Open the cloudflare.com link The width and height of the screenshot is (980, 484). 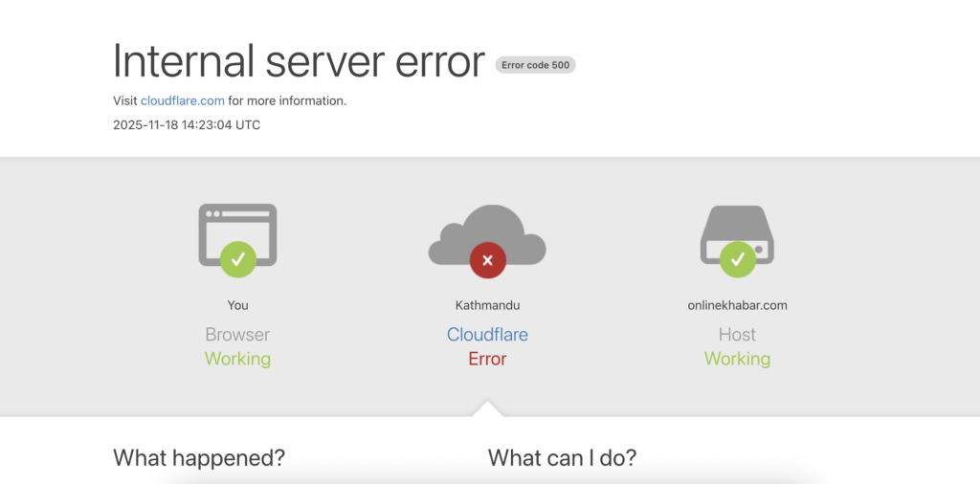183,100
